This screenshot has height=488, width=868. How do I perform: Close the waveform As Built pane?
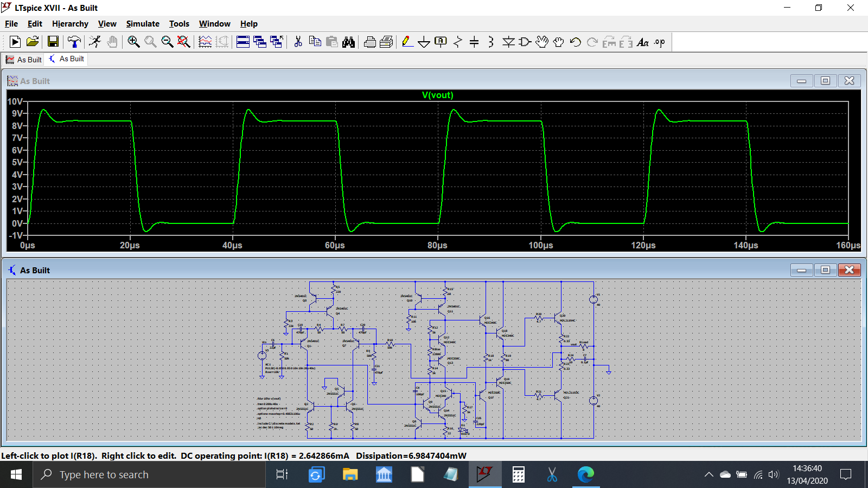849,81
